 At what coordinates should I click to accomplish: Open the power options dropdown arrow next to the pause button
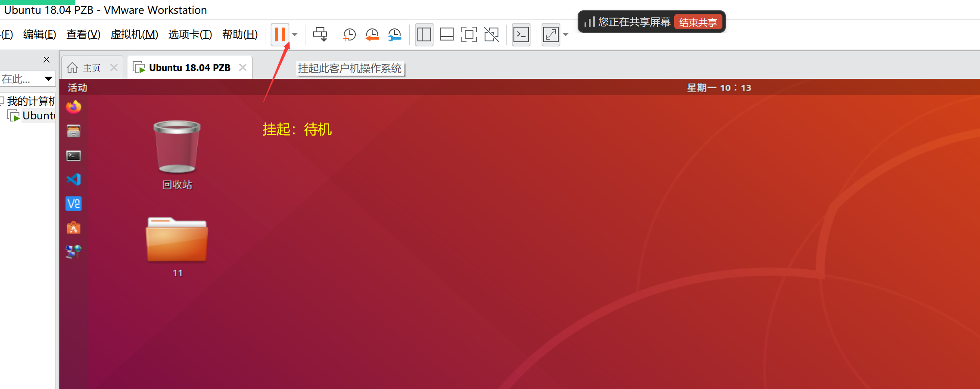(x=295, y=34)
